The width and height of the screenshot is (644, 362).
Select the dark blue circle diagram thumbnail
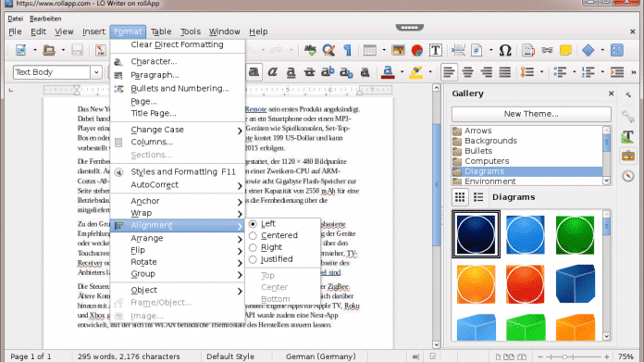tap(476, 234)
